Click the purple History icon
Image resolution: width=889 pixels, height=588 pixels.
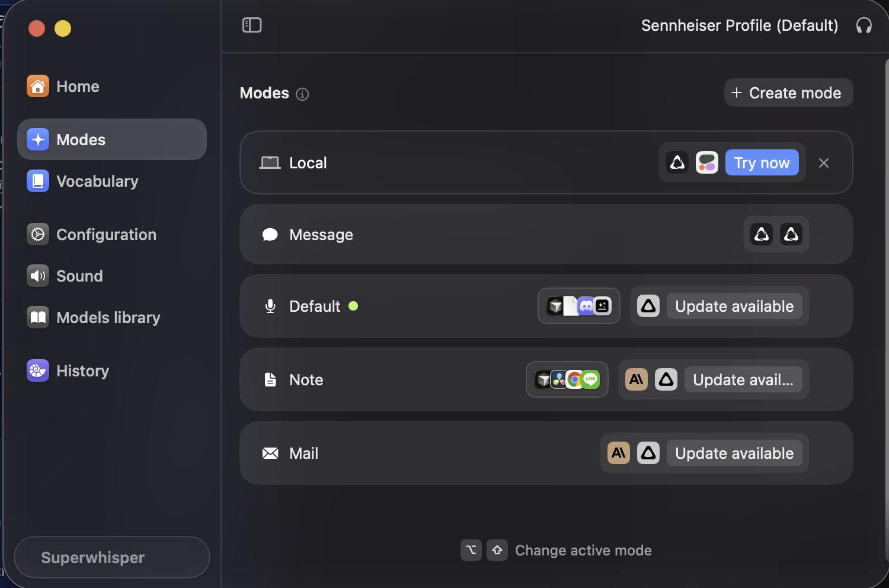click(x=38, y=370)
